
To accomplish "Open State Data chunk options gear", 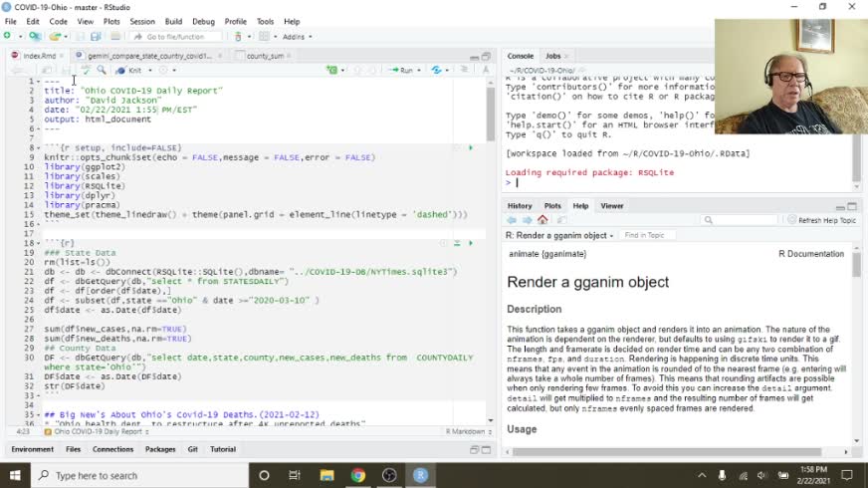I will click(x=443, y=243).
